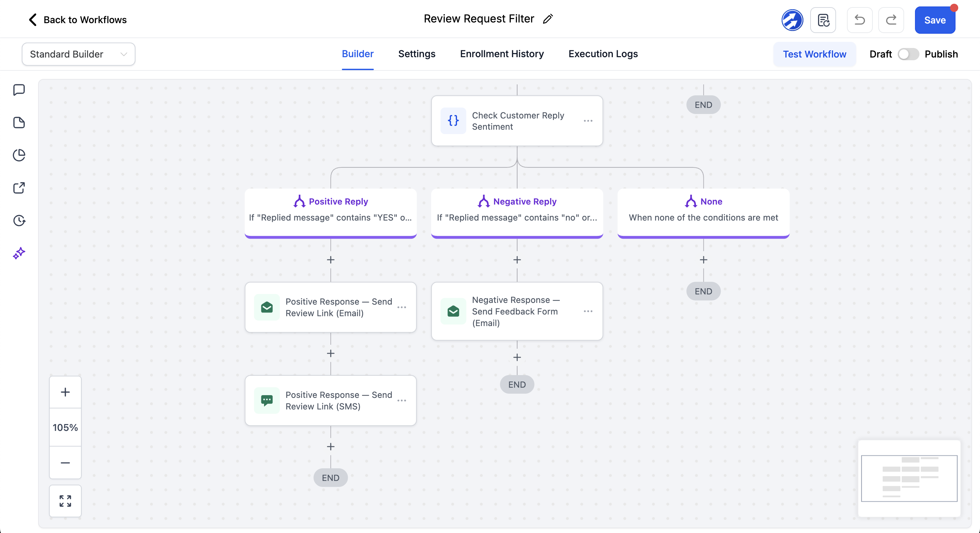The image size is (980, 533).
Task: Click the undo arrow icon
Action: click(x=860, y=20)
